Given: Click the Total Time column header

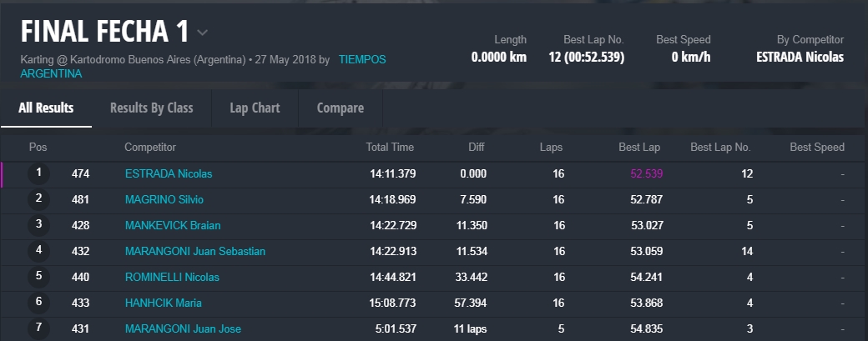Looking at the screenshot, I should point(390,148).
